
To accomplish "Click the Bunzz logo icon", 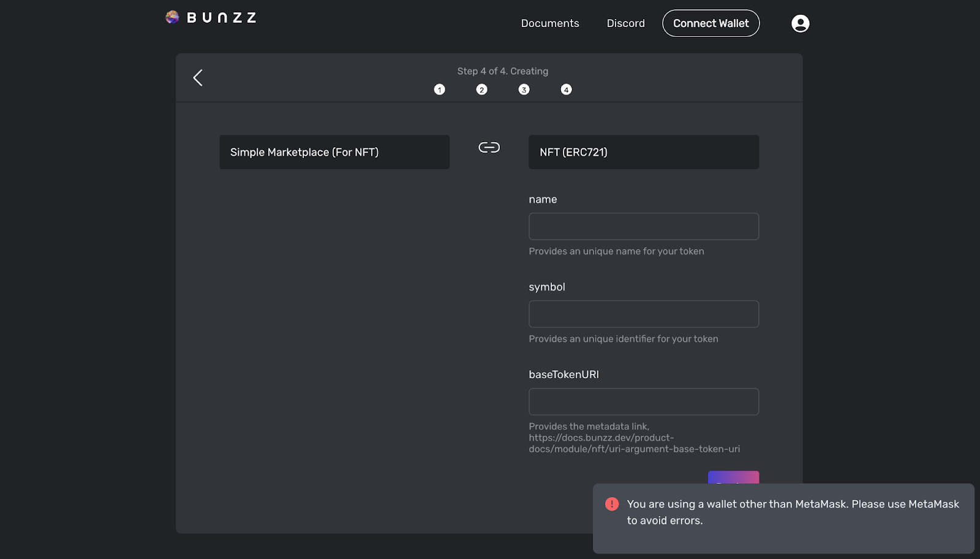I will pyautogui.click(x=172, y=17).
